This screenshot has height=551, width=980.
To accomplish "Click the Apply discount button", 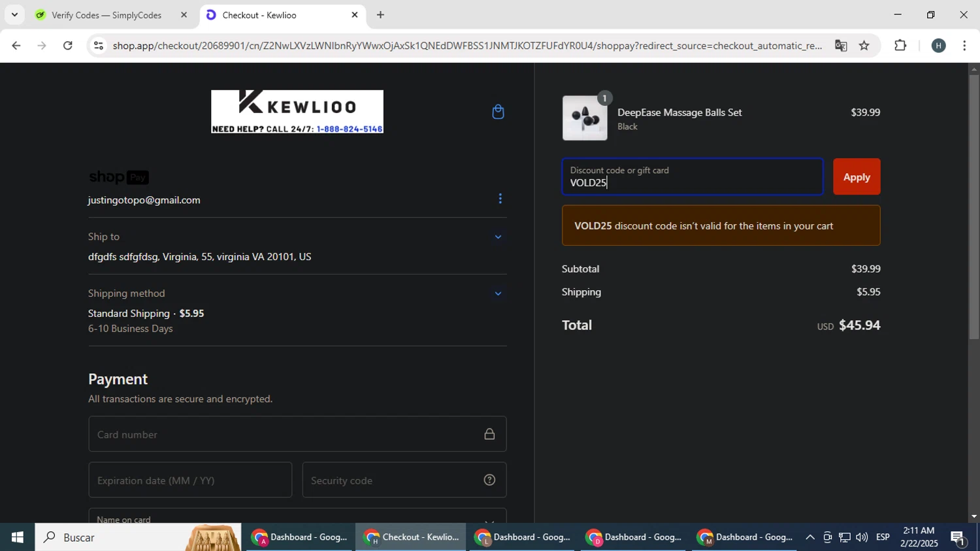I will (857, 176).
